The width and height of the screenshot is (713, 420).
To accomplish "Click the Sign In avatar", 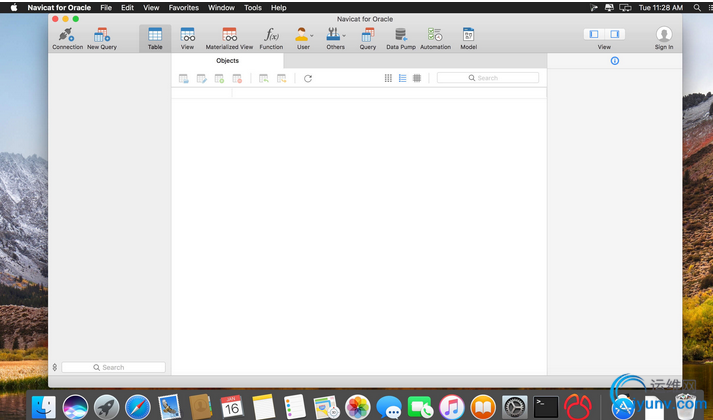I will 664,35.
